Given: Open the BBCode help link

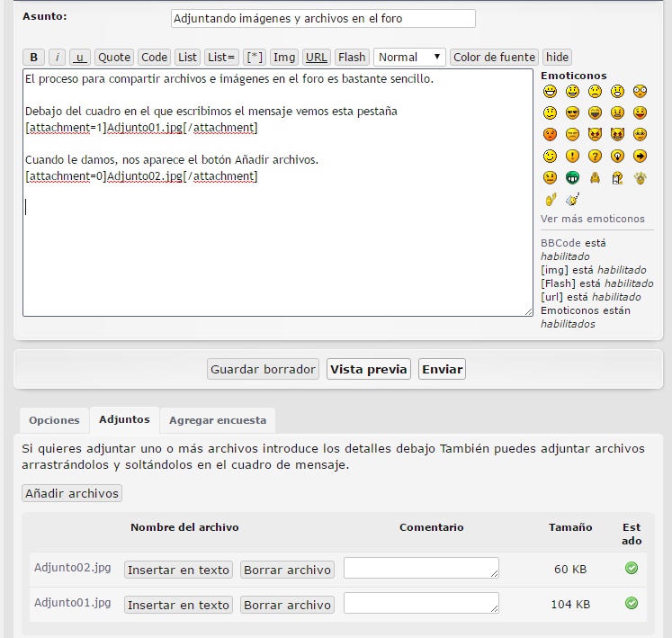Looking at the screenshot, I should 560,243.
